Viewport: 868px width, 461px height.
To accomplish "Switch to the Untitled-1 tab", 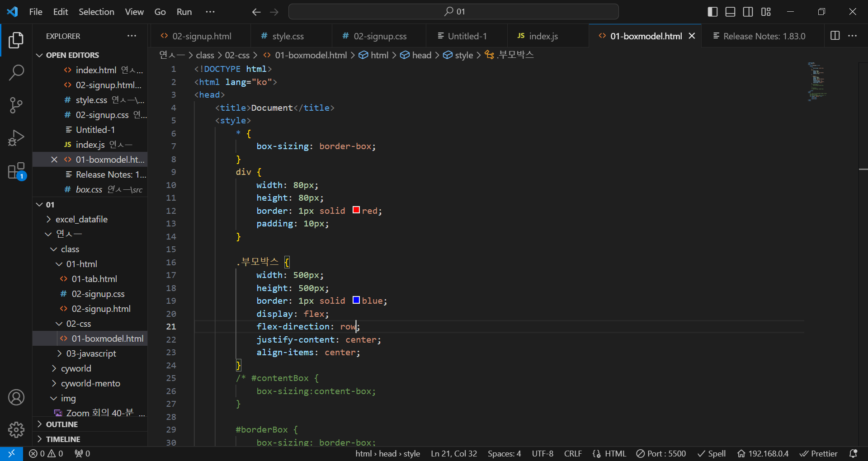I will (x=467, y=36).
